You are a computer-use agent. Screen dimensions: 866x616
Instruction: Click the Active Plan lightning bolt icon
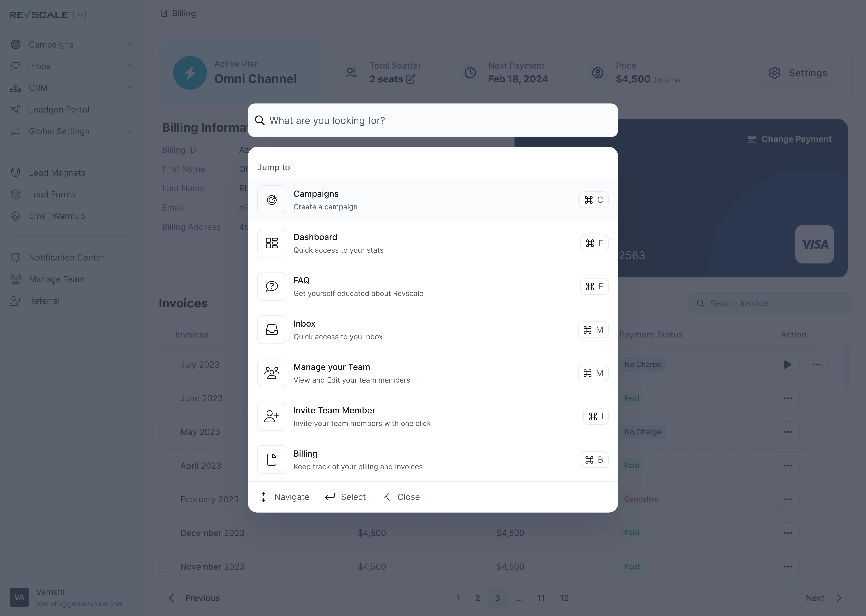(x=190, y=73)
